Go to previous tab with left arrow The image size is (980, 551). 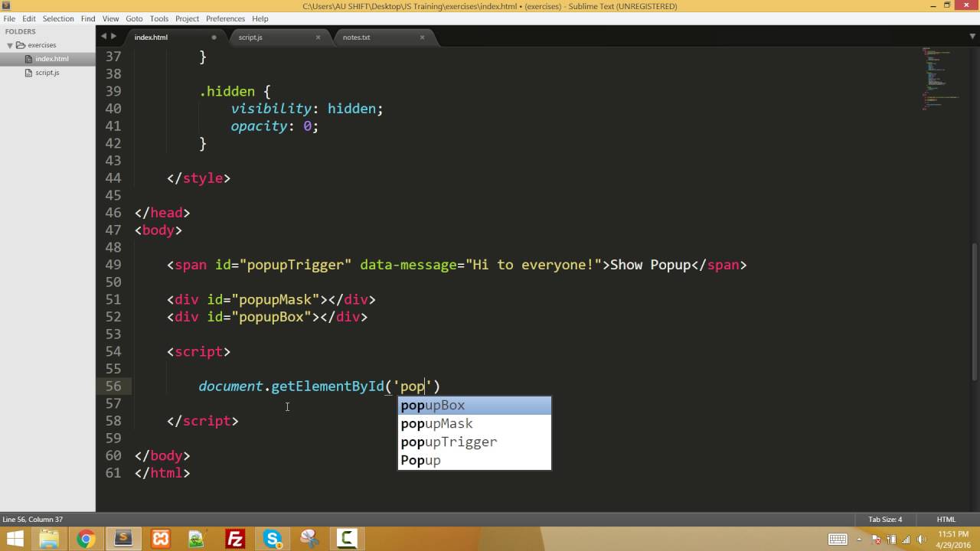pos(103,36)
